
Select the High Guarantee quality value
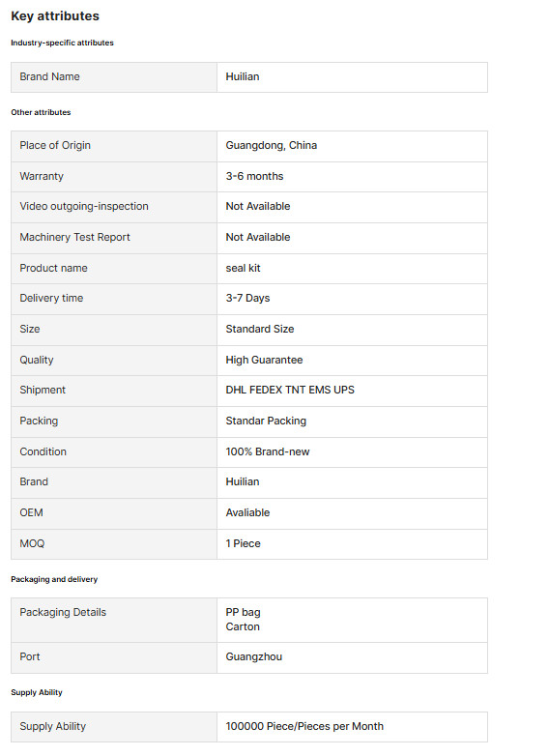coord(264,360)
